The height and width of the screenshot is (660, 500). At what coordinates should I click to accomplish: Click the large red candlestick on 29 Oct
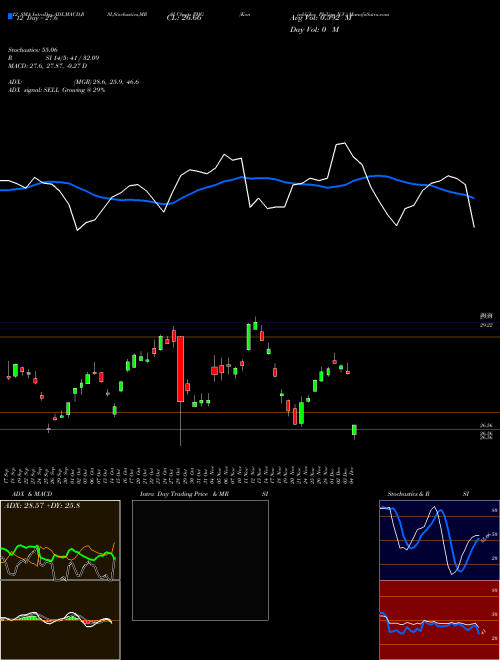pos(181,369)
